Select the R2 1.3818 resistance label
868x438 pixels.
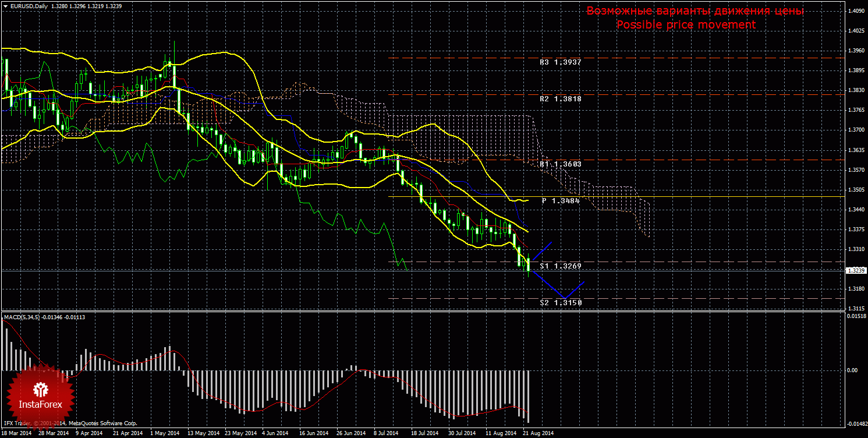[x=560, y=99]
